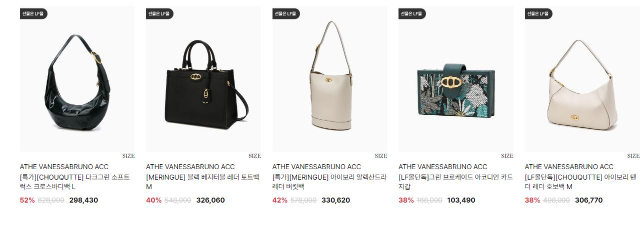Screen dimensions: 644x230
Task: View the black MERINGUE leather tote bag image
Action: pyautogui.click(x=203, y=79)
